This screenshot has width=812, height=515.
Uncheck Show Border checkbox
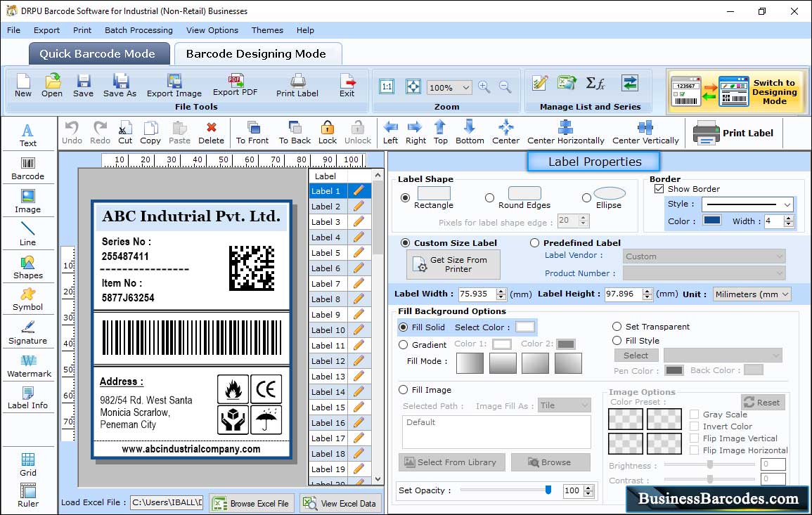coord(659,189)
